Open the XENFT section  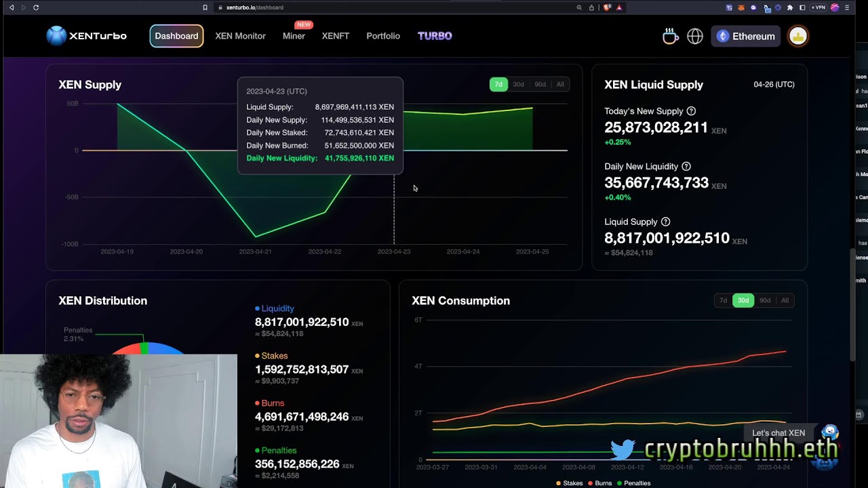click(x=336, y=36)
